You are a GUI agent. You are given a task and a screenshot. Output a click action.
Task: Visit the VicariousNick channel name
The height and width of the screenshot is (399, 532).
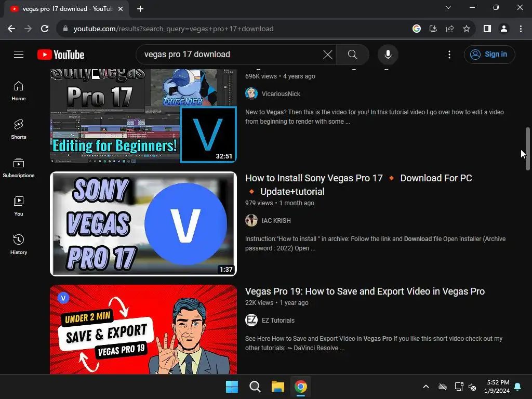pos(281,94)
